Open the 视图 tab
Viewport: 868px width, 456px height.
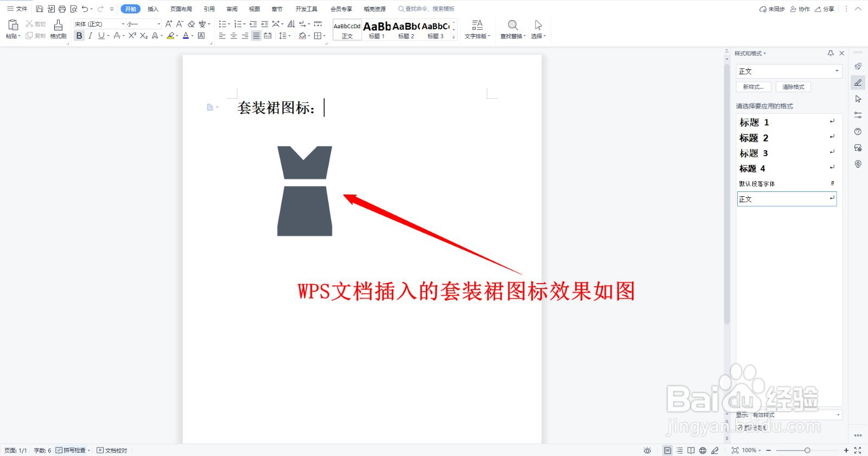pyautogui.click(x=254, y=9)
